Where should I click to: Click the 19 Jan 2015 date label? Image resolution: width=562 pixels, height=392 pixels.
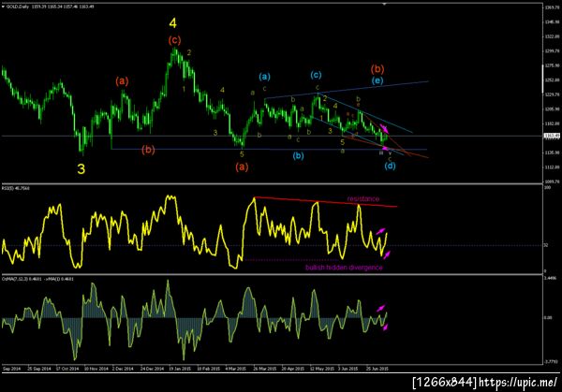[x=180, y=369]
